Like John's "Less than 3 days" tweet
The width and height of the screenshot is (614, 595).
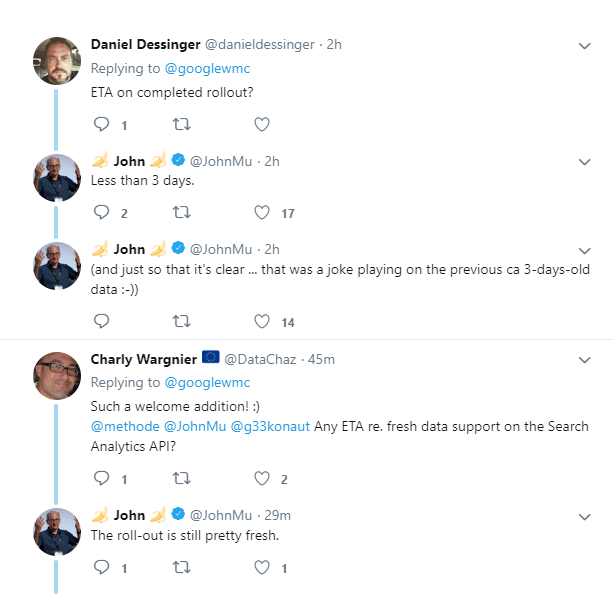click(261, 213)
